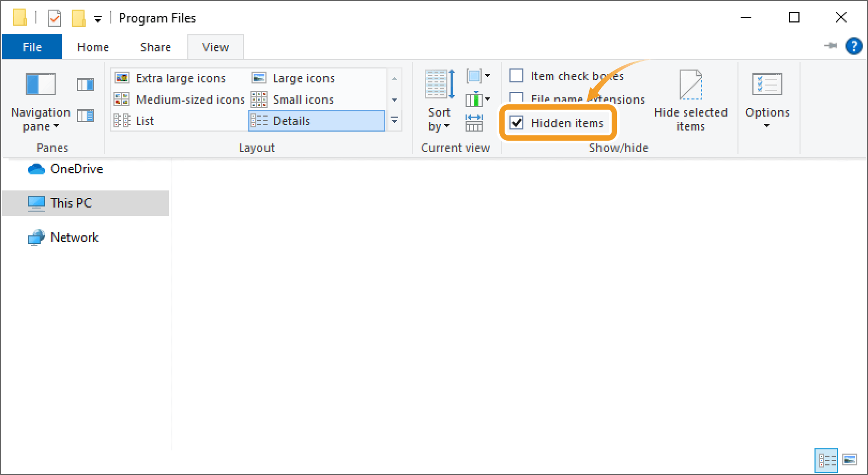Expand the Options dropdown arrow
The width and height of the screenshot is (868, 475).
coord(767,126)
